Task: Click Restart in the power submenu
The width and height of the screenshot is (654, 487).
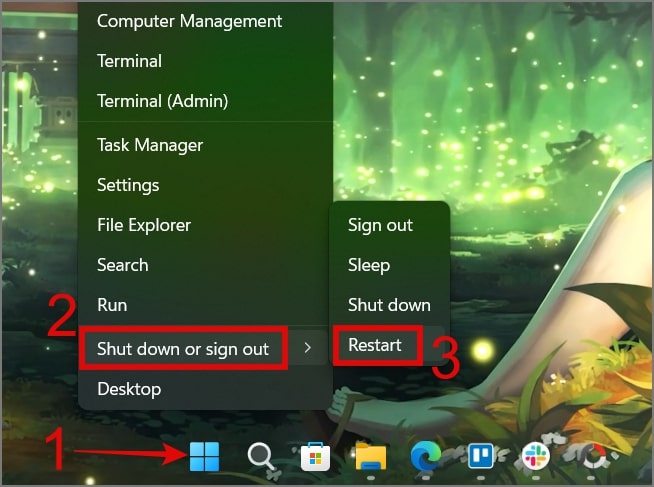Action: (375, 345)
